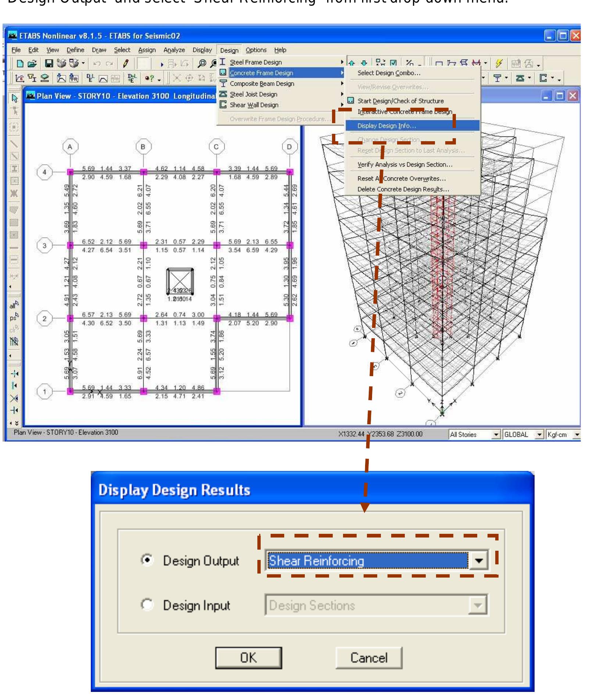Click the magenta column node at grid B-3
This screenshot has width=589, height=700.
tap(143, 245)
